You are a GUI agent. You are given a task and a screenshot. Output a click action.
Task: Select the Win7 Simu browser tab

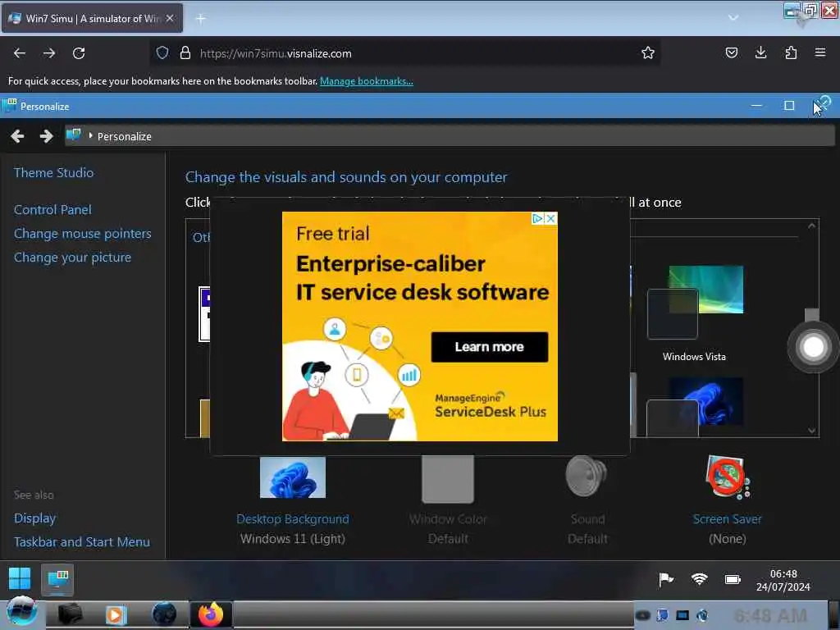(92, 18)
